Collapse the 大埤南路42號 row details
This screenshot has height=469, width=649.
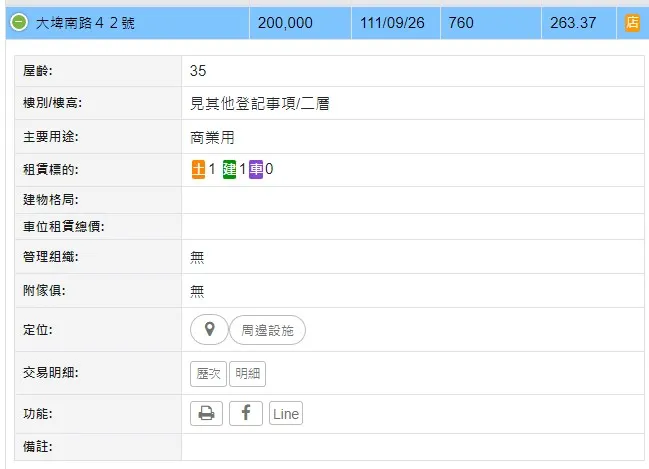tap(19, 23)
